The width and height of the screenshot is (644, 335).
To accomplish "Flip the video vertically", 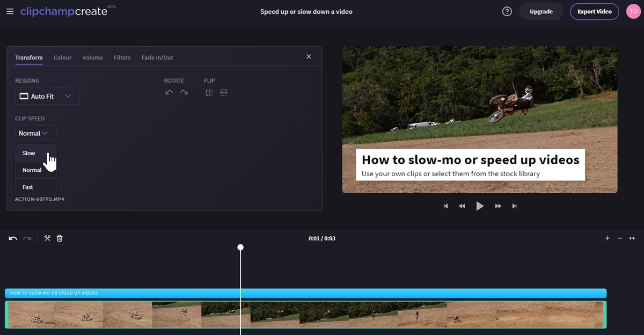I will [223, 92].
